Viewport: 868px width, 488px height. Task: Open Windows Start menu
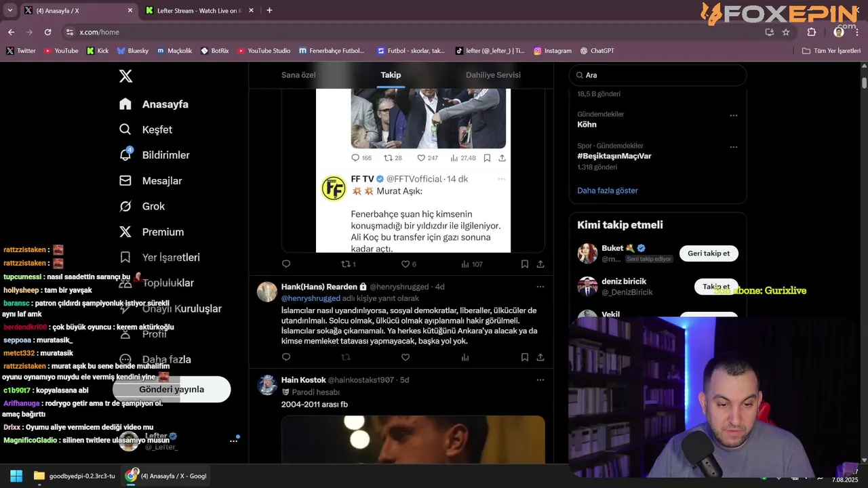click(x=16, y=476)
